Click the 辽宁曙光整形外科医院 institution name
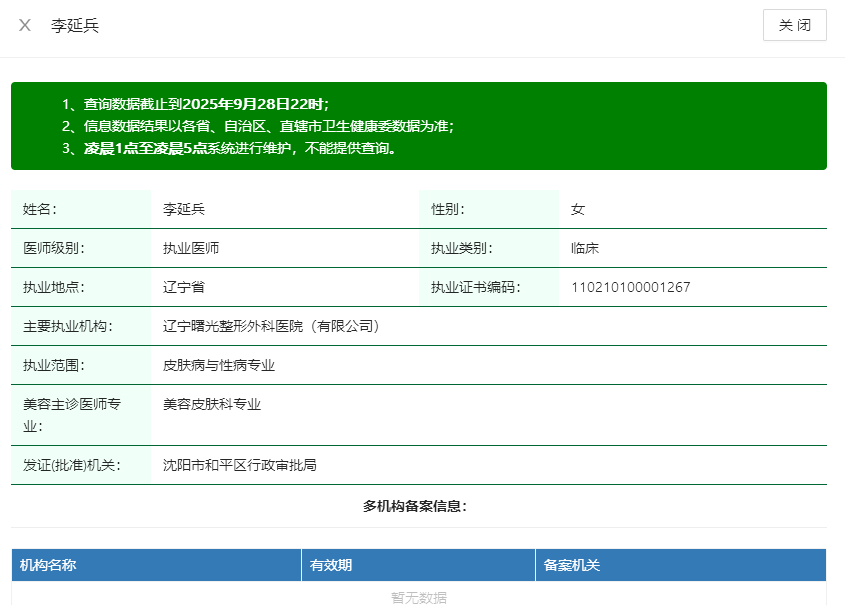 (x=273, y=326)
